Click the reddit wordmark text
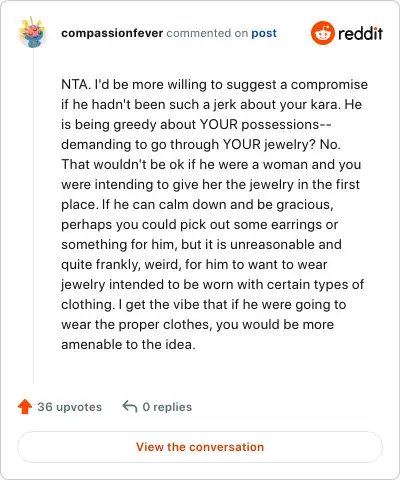 360,33
